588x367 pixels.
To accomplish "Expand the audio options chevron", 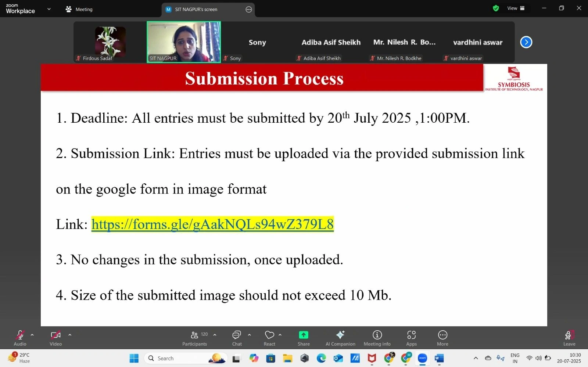I will pyautogui.click(x=32, y=334).
